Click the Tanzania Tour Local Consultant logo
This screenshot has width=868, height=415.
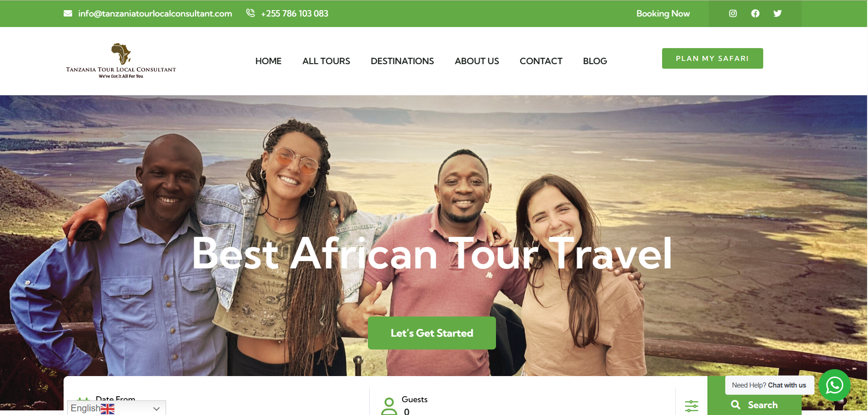(x=121, y=60)
